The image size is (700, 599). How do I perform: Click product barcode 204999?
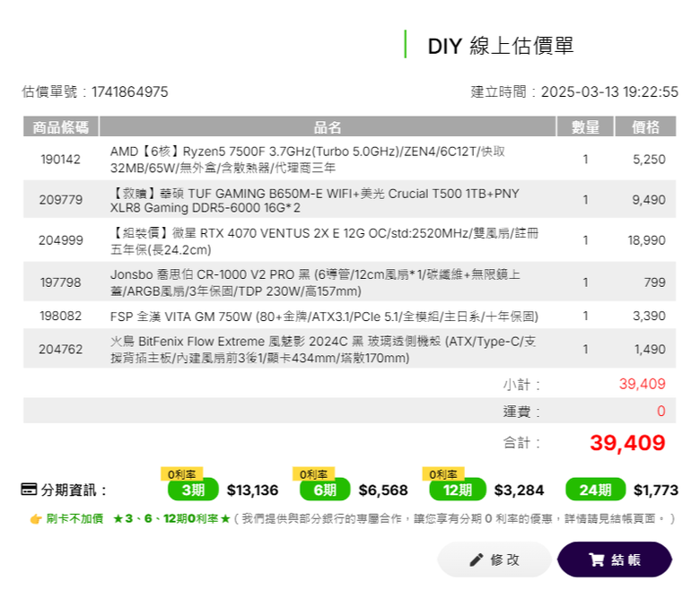(61, 240)
